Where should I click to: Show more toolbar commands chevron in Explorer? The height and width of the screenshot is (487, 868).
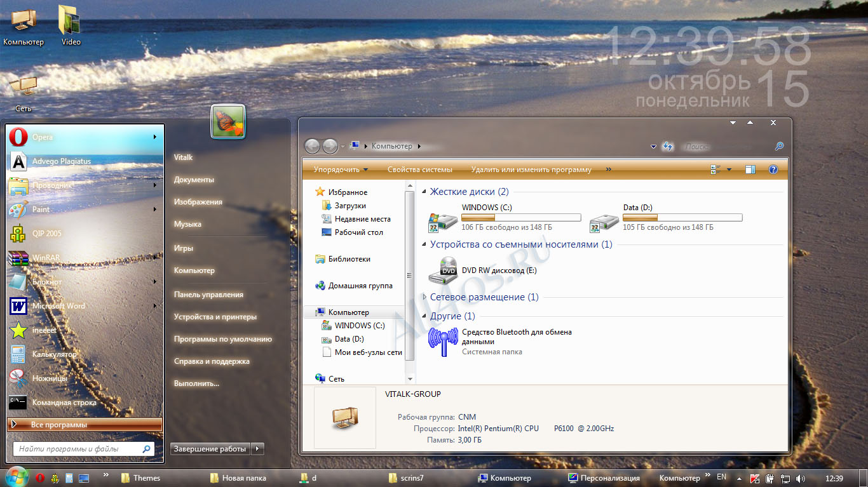[609, 170]
